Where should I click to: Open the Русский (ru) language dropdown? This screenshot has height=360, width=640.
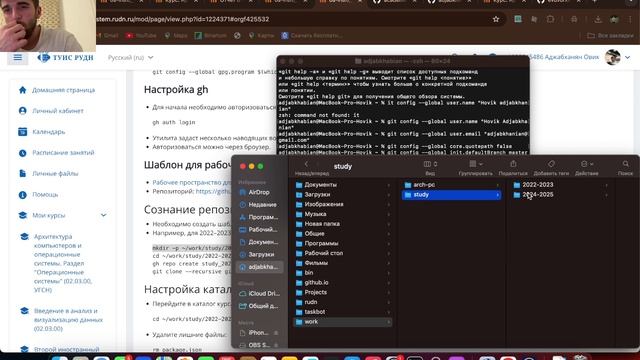pos(131,58)
